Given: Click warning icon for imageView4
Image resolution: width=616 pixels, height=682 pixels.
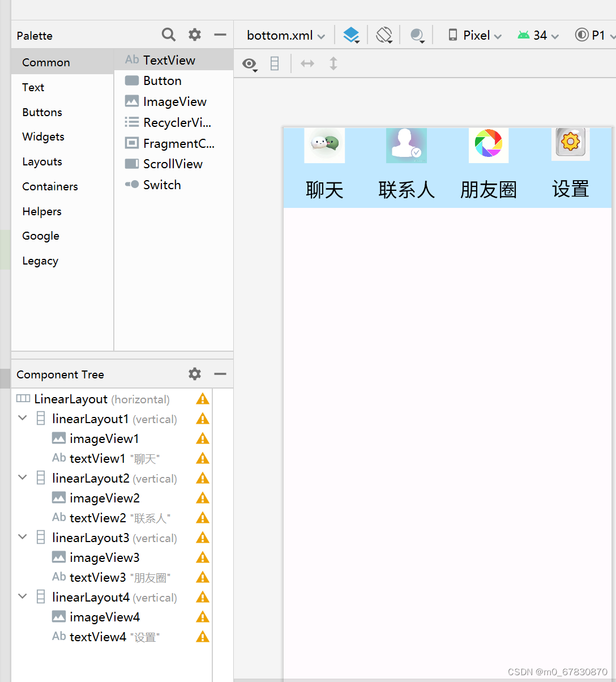Looking at the screenshot, I should pos(203,617).
